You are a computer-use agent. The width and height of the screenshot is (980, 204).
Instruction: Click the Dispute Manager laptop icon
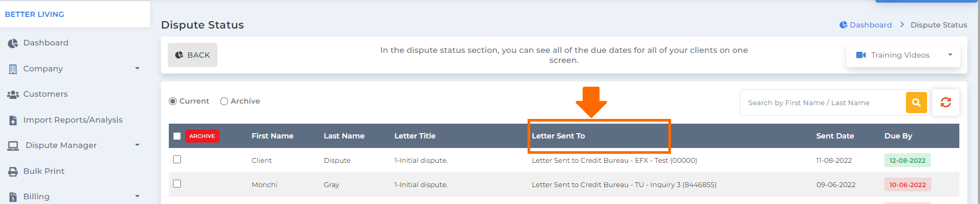click(13, 146)
